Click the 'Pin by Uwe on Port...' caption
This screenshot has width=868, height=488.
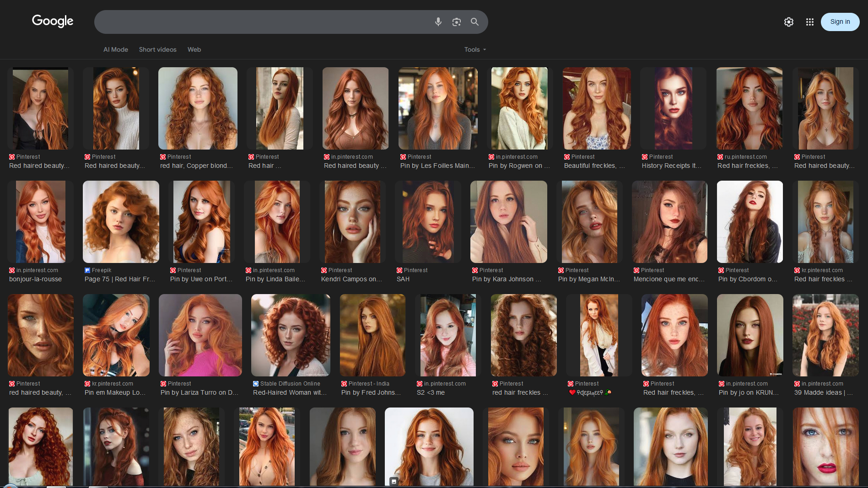pyautogui.click(x=201, y=279)
